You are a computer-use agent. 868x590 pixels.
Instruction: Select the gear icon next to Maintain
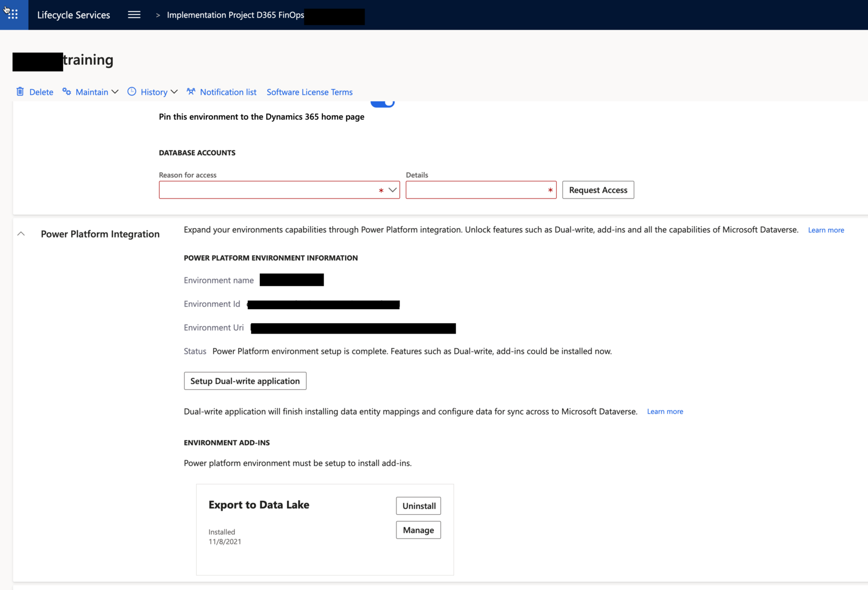point(65,91)
